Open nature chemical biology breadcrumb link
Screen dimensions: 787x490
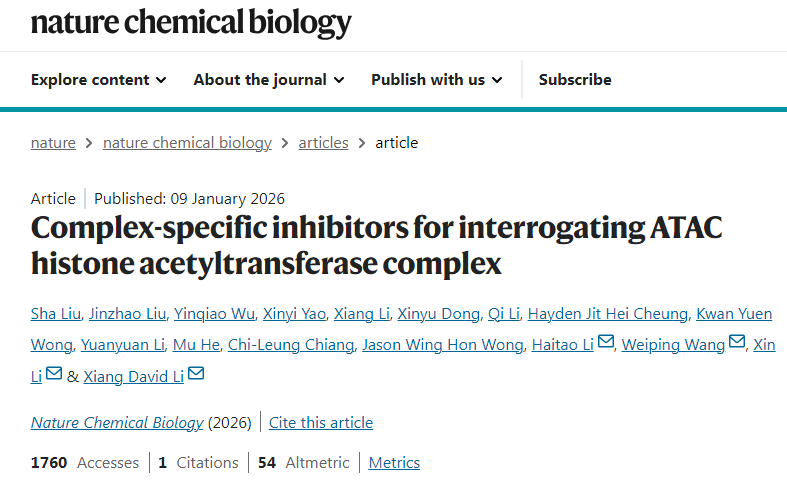click(x=187, y=143)
